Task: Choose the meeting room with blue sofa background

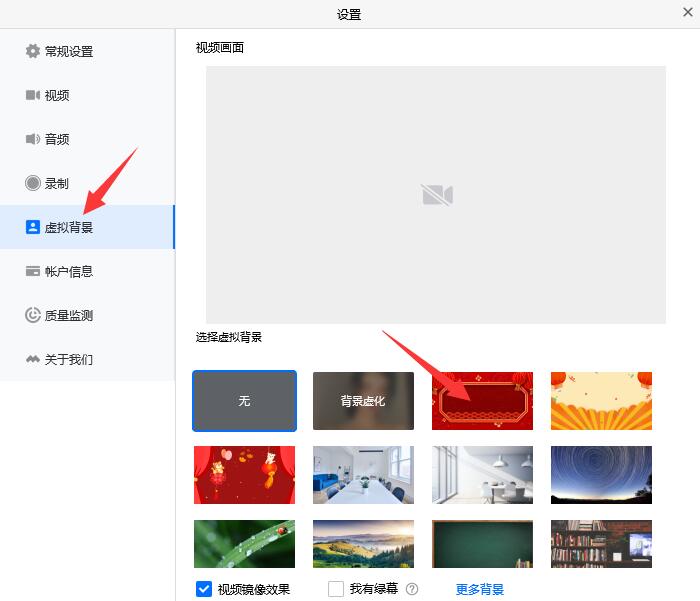Action: (x=363, y=475)
